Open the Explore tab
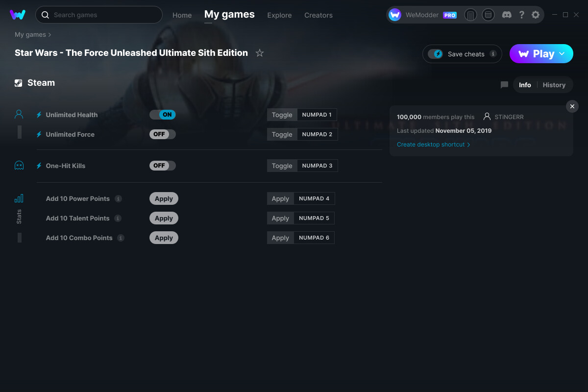This screenshot has width=588, height=392. 279,15
